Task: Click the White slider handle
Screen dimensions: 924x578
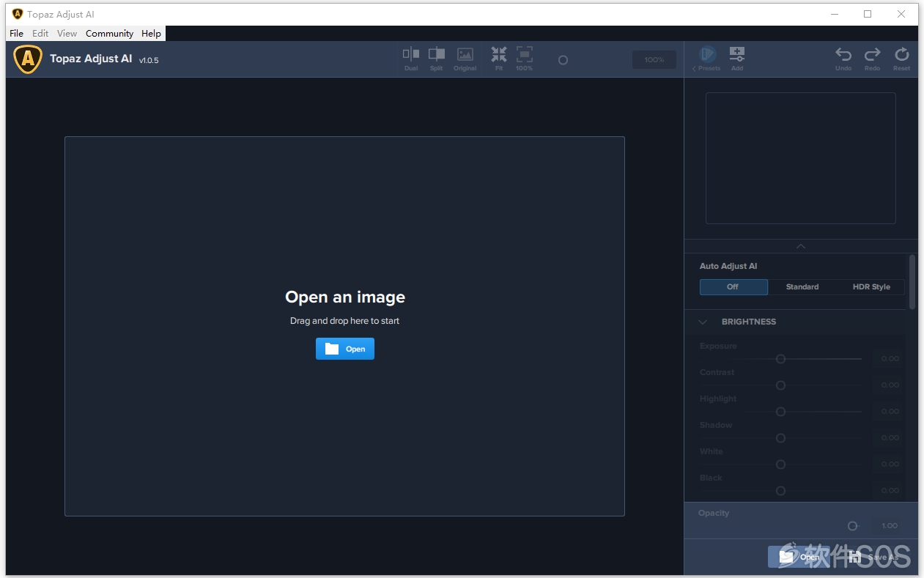Action: pos(780,464)
